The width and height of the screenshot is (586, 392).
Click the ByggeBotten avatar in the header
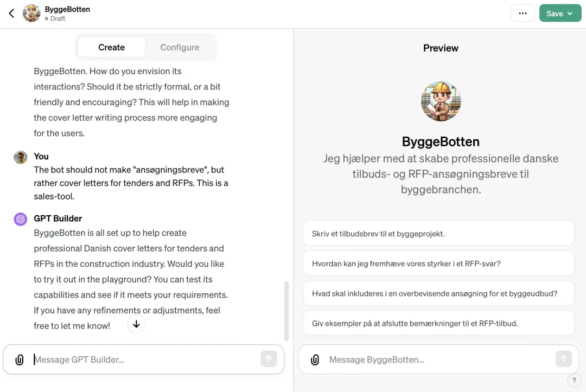(31, 14)
